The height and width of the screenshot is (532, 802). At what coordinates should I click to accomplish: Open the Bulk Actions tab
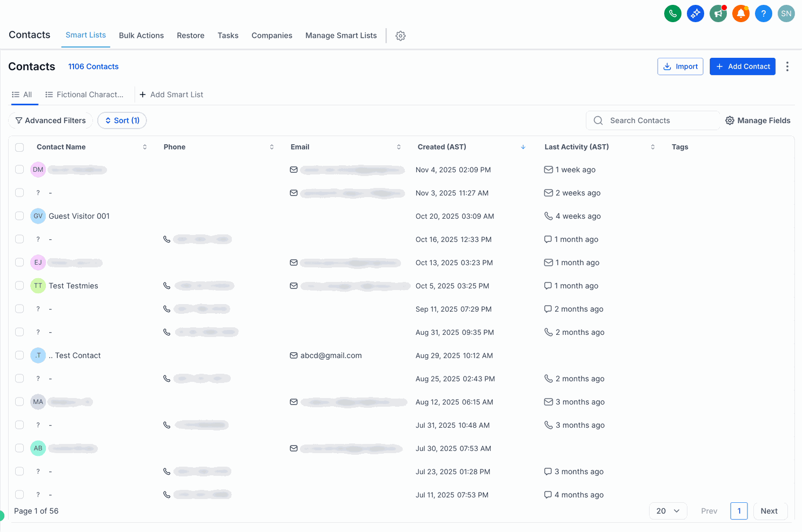pos(142,36)
